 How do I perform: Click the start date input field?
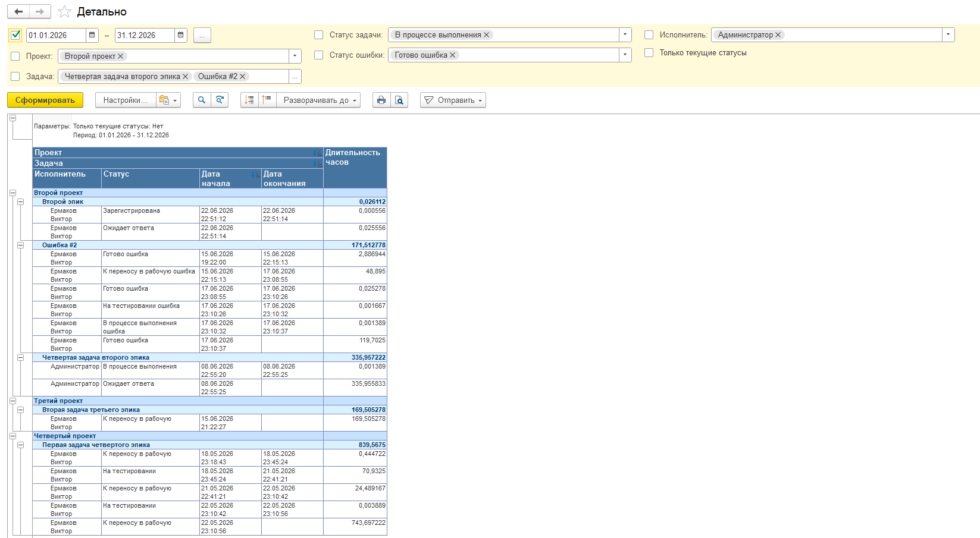pyautogui.click(x=56, y=35)
